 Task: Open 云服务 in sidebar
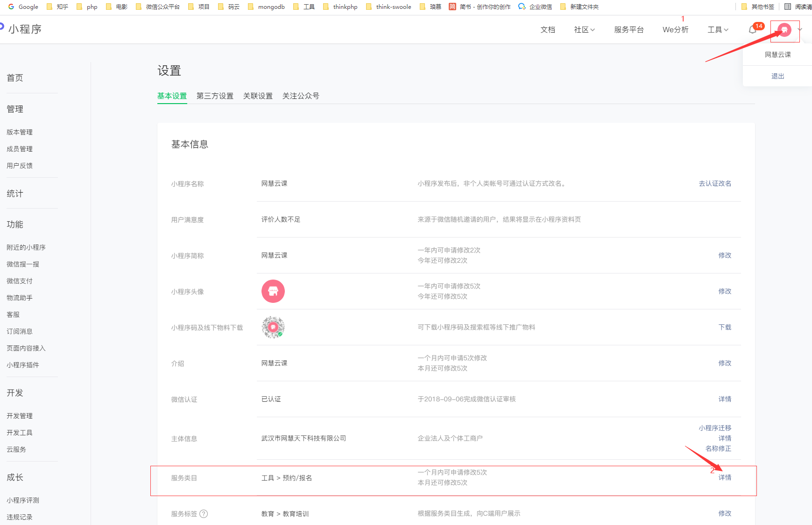pos(16,449)
